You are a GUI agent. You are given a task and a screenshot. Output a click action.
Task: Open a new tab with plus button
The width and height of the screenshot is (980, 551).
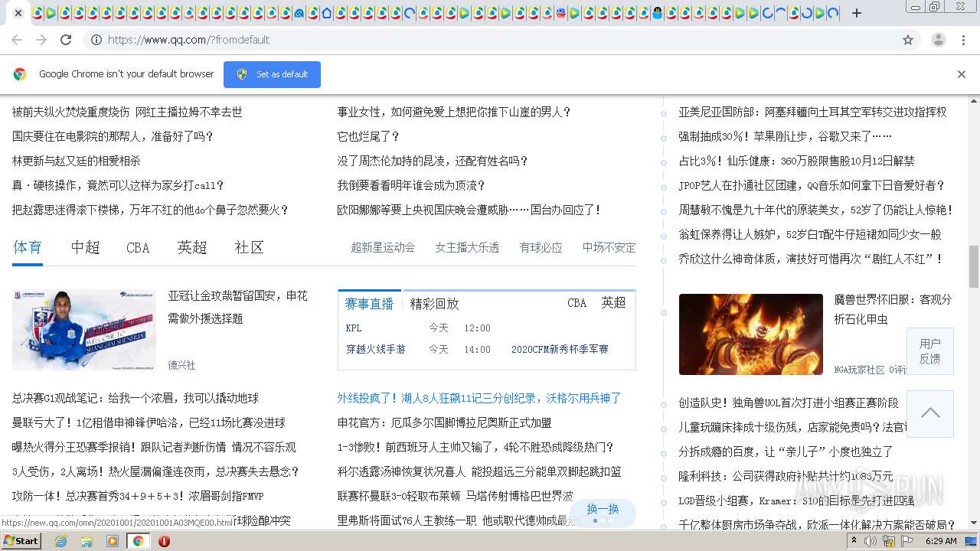point(857,13)
